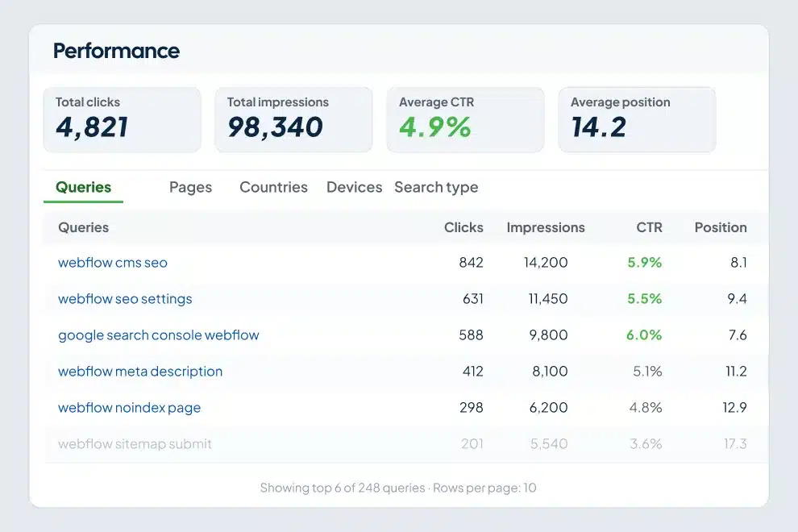Click the Performance heading

[117, 51]
